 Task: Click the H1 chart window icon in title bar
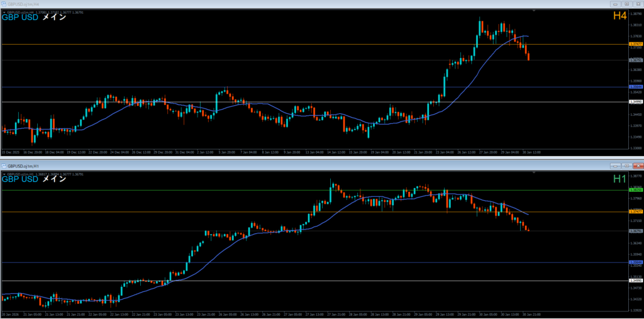pyautogui.click(x=4, y=165)
